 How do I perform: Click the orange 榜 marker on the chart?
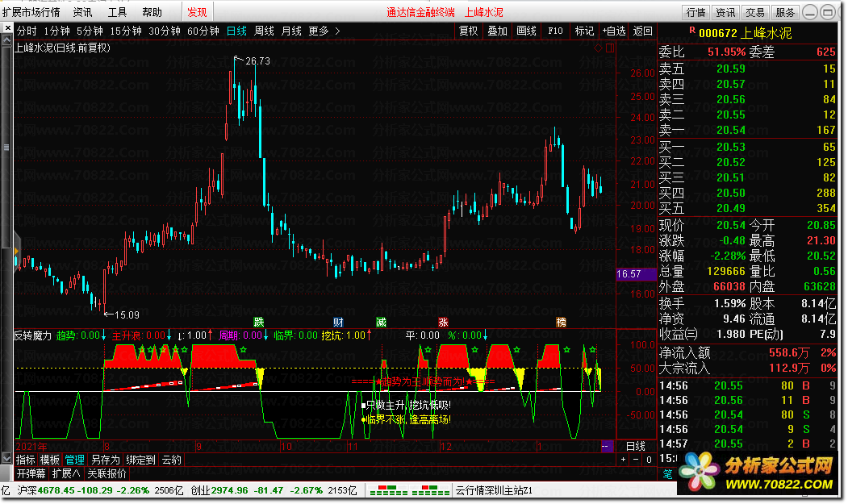click(562, 323)
